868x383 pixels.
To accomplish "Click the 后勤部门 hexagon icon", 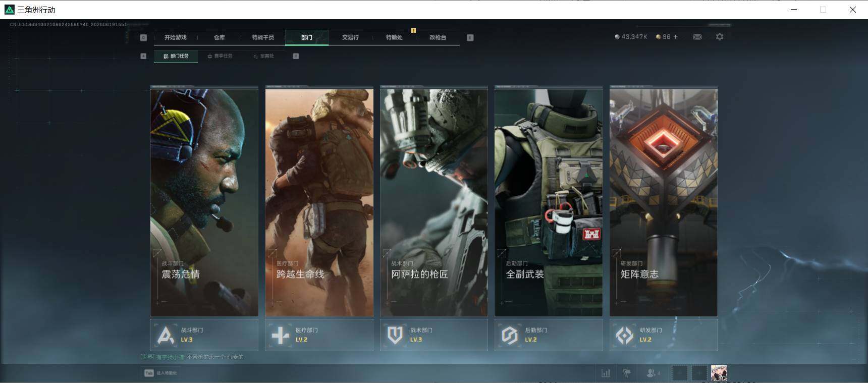I will (x=510, y=335).
